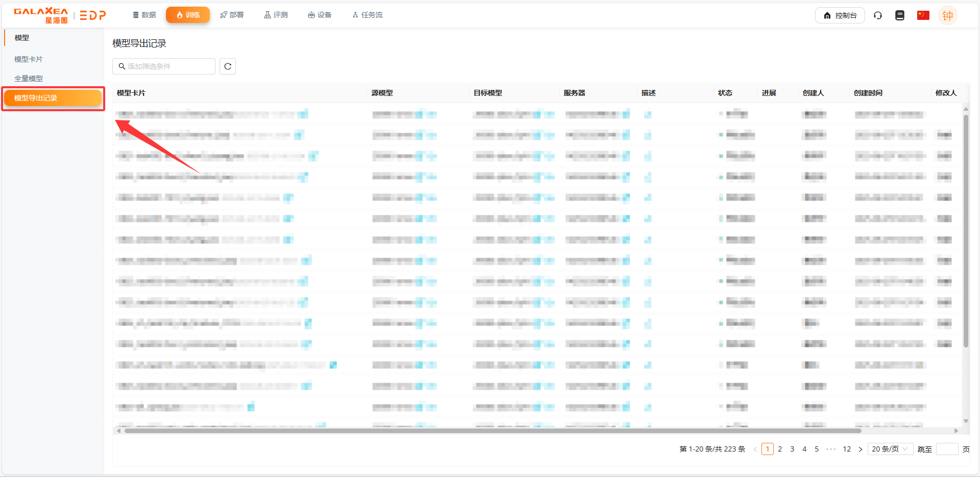980x477 pixels.
Task: Open the documentation book icon
Action: [x=900, y=15]
